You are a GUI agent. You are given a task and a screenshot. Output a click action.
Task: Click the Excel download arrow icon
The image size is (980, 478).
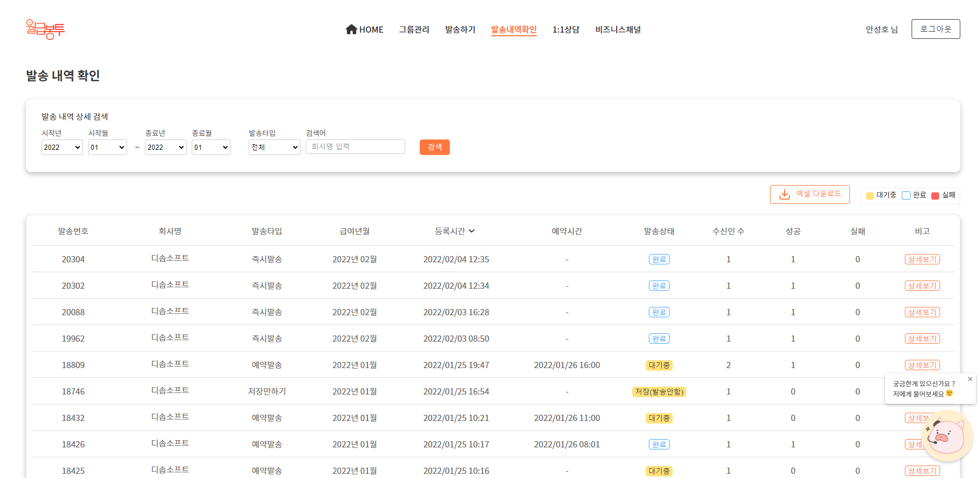pyautogui.click(x=785, y=194)
